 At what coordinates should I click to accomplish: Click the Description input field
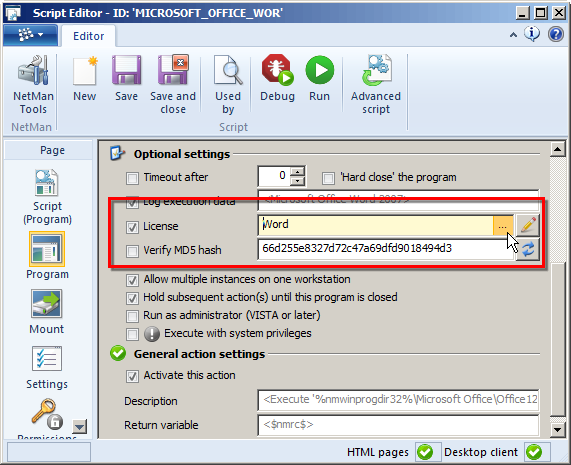(398, 400)
